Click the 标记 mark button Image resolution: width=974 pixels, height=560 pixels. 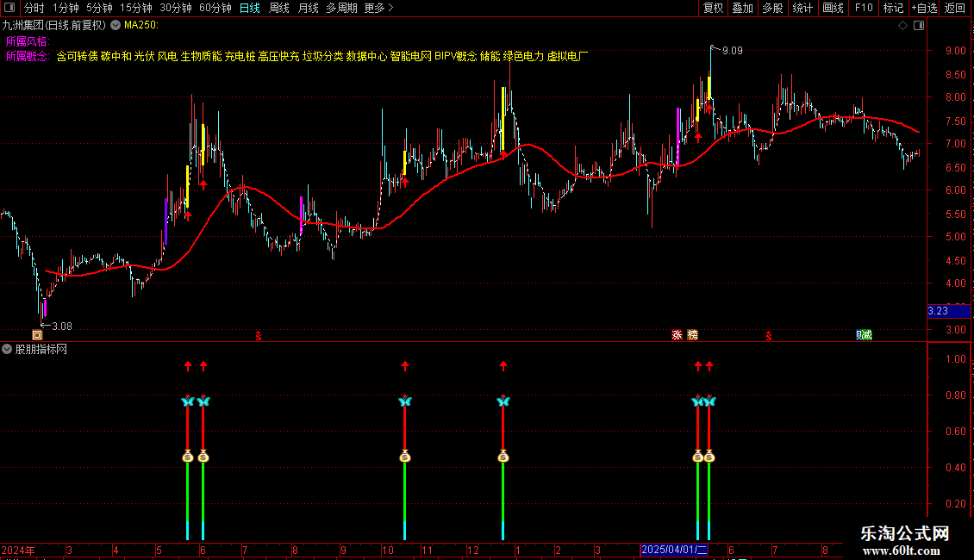pyautogui.click(x=893, y=8)
